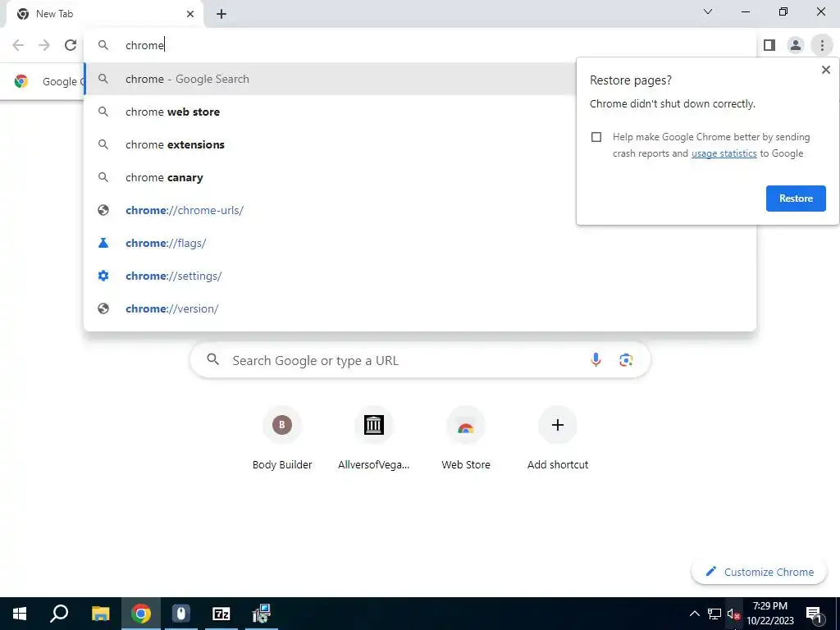Open the 7-Zip taskbar icon

221,614
